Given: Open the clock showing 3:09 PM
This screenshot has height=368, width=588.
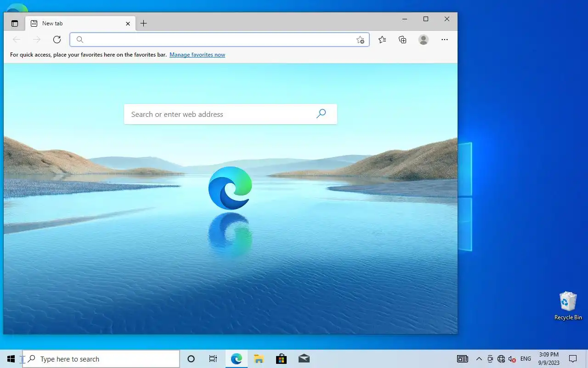Looking at the screenshot, I should coord(548,359).
